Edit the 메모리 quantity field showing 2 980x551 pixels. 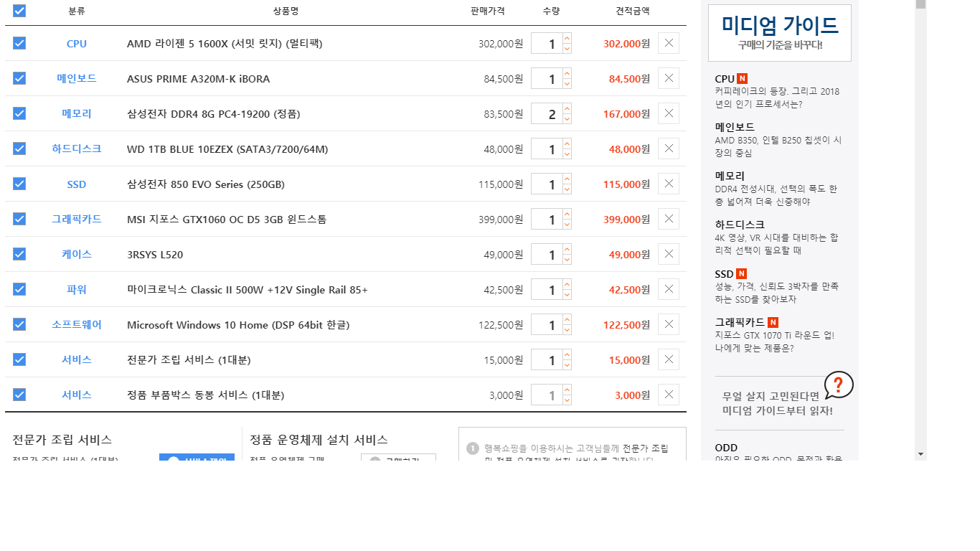coord(547,113)
